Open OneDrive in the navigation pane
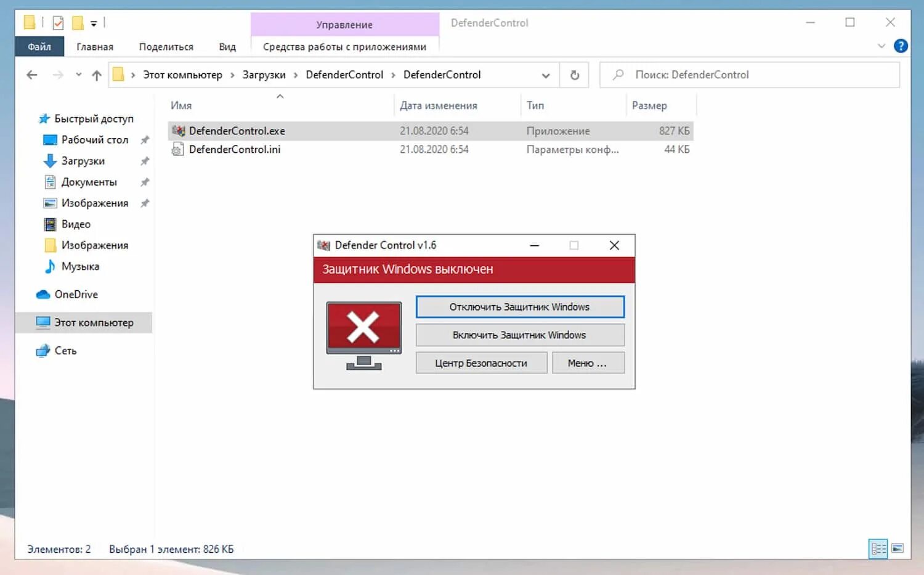The width and height of the screenshot is (924, 575). tap(76, 295)
